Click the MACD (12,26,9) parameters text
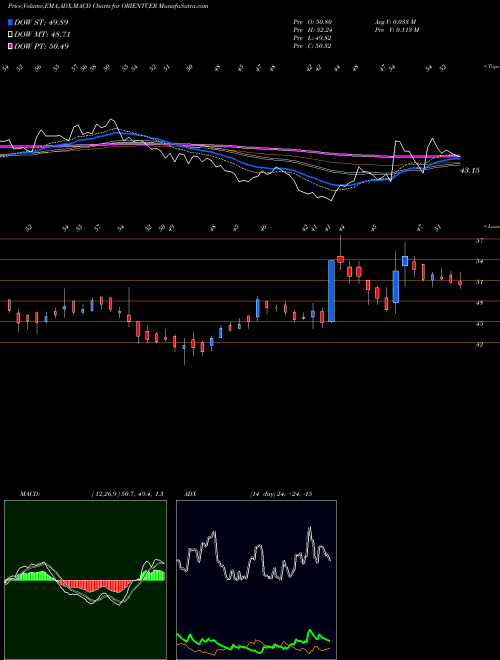 pyautogui.click(x=127, y=494)
